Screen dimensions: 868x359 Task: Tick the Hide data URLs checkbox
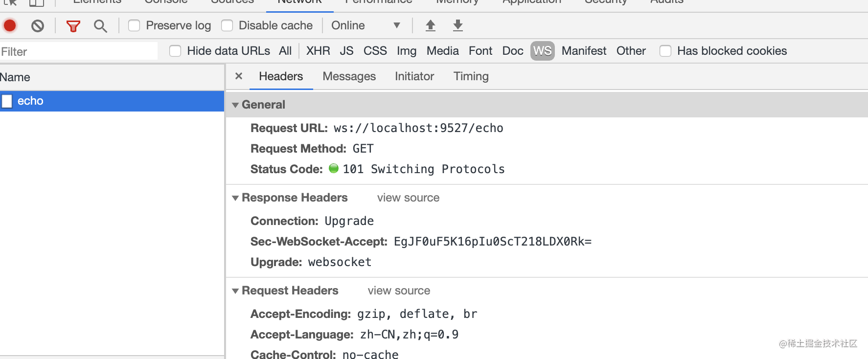pos(175,51)
